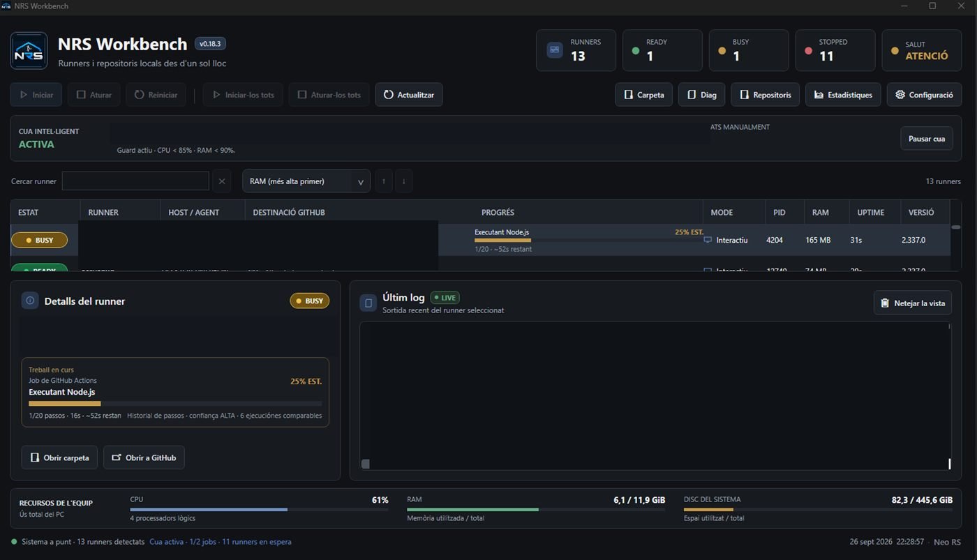Sort by the RUNNER column header
Viewport: 977px width, 560px height.
[120, 212]
